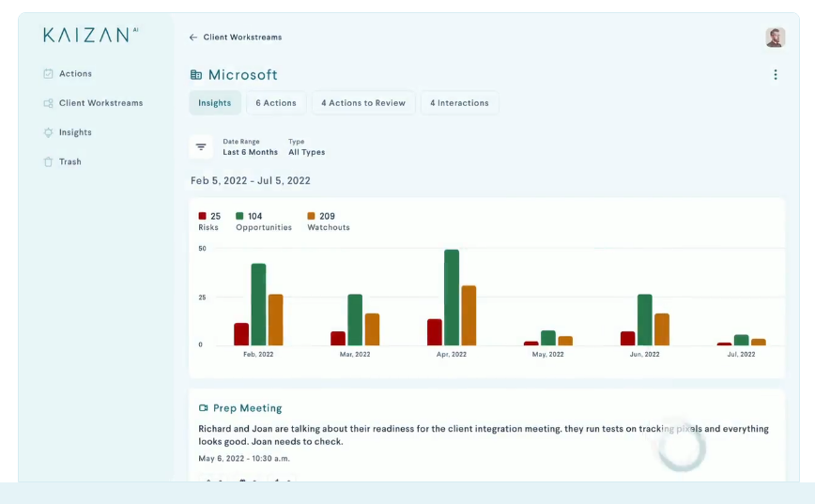The width and height of the screenshot is (815, 504).
Task: Switch to the 4 Interactions tab
Action: pyautogui.click(x=459, y=103)
